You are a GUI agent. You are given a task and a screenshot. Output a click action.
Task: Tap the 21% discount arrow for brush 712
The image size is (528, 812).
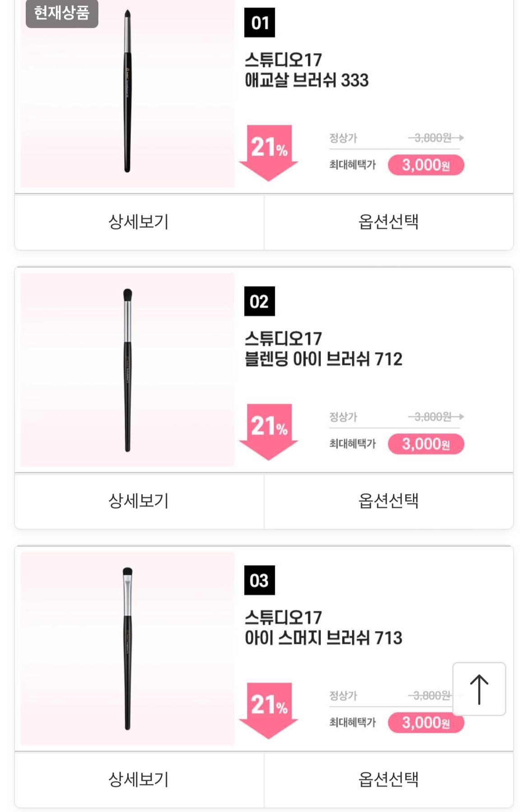[269, 432]
